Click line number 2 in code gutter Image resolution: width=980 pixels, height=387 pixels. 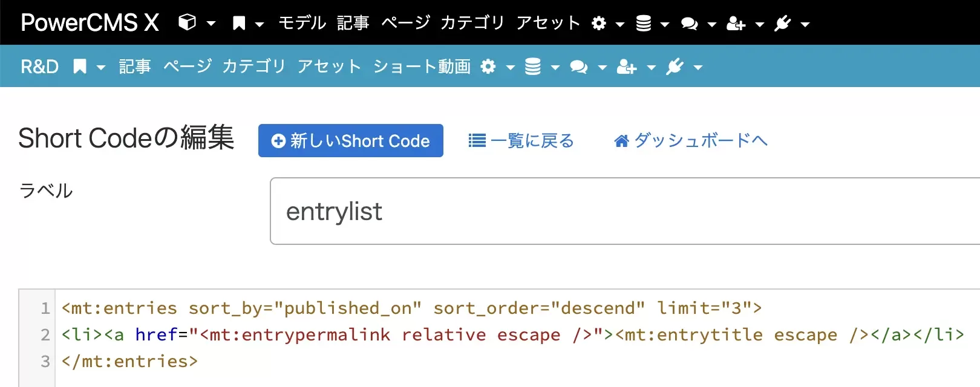tap(45, 335)
